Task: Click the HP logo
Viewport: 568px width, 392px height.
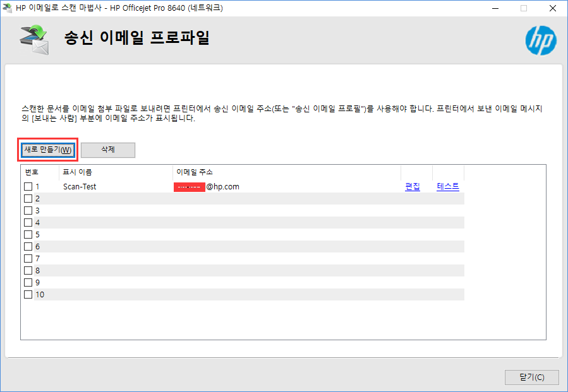Action: [x=541, y=40]
